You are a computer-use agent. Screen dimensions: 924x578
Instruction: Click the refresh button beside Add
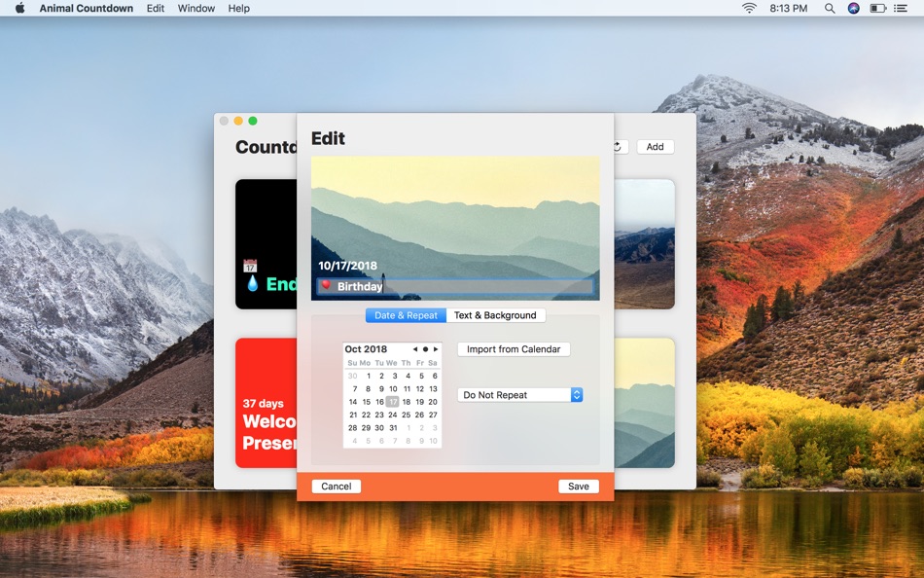[621, 147]
